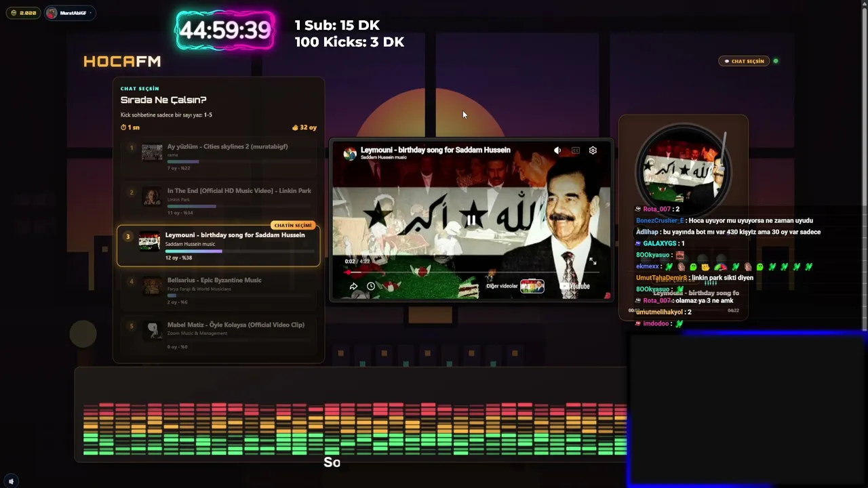Click the video title in the player
Image resolution: width=868 pixels, height=488 pixels.
(x=435, y=150)
